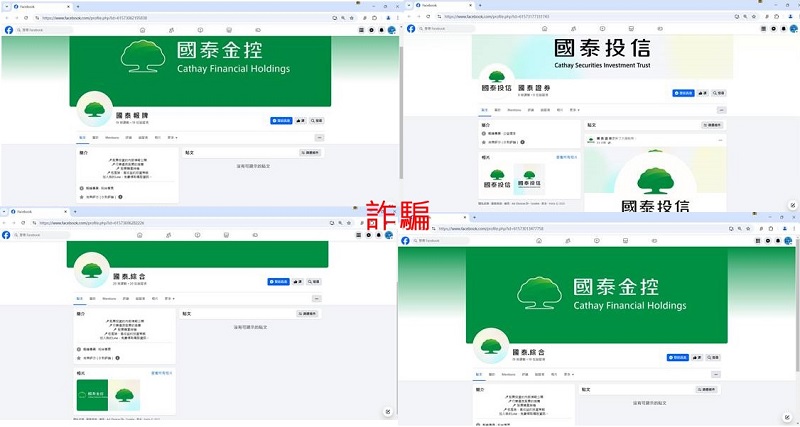This screenshot has height=427, width=800.
Task: Select 貼文 tab on 國泰證券 page
Action: point(485,110)
